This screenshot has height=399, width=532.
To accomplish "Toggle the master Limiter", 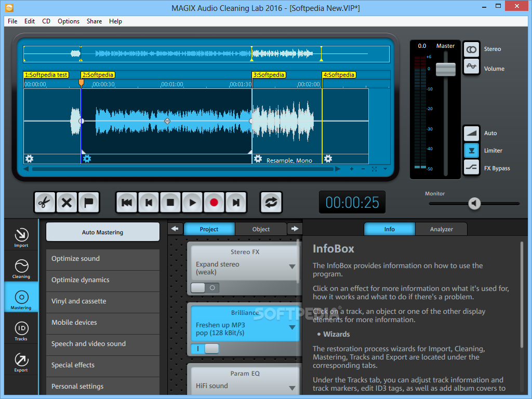I will click(x=471, y=150).
